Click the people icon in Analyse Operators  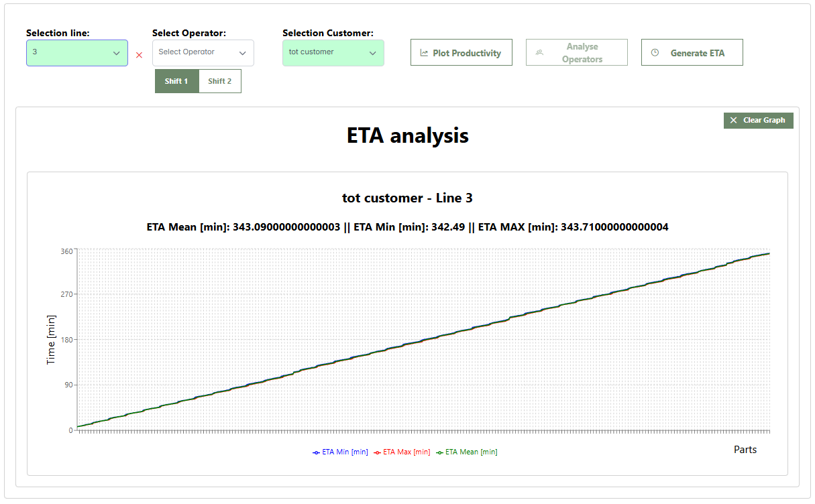click(539, 53)
